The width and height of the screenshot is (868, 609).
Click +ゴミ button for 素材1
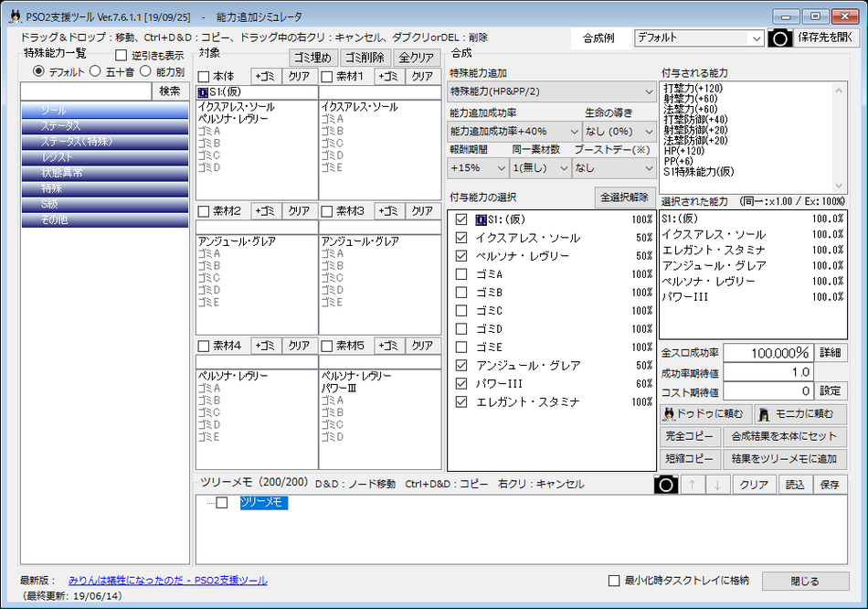click(x=389, y=77)
